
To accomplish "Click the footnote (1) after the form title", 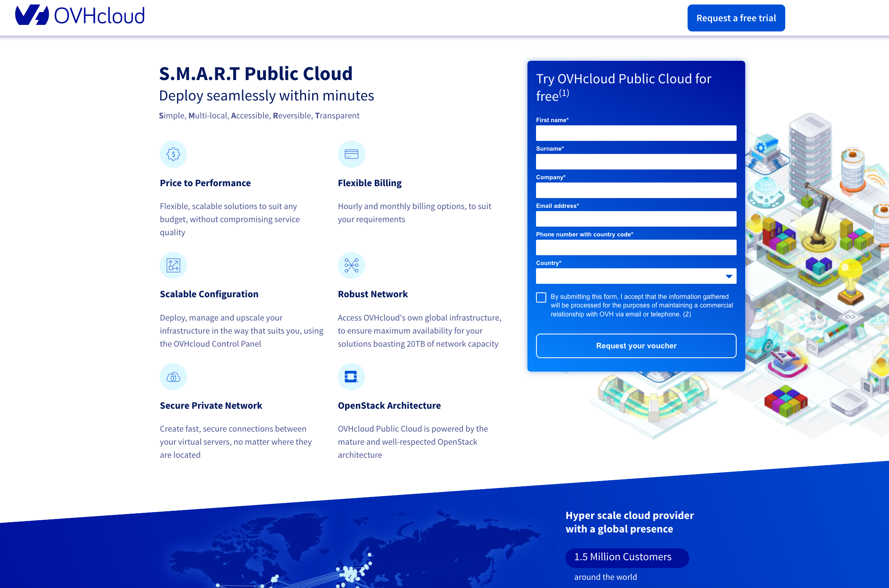I will click(x=564, y=93).
